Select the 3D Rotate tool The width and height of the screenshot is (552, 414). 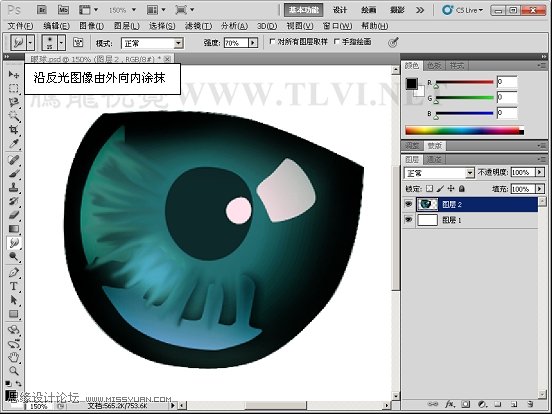(x=14, y=330)
